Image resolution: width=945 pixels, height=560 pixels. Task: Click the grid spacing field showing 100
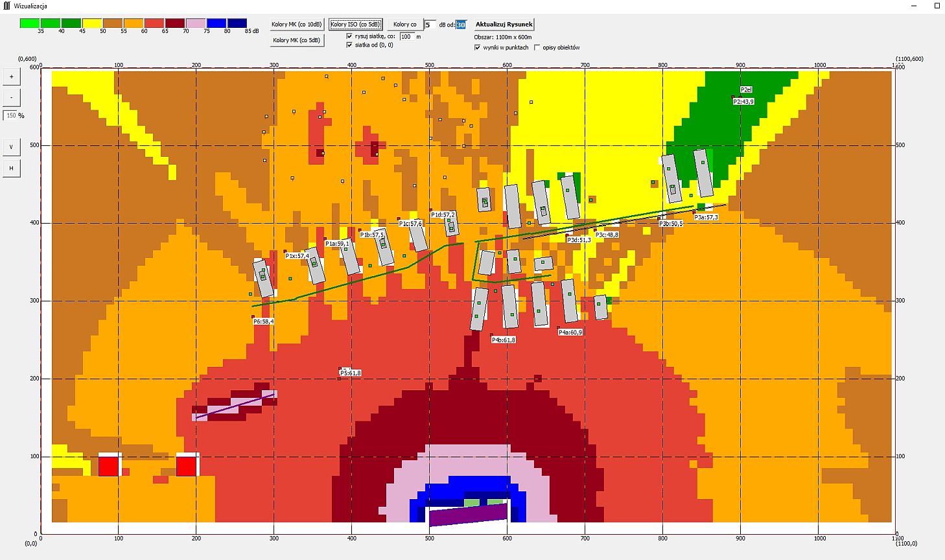406,37
